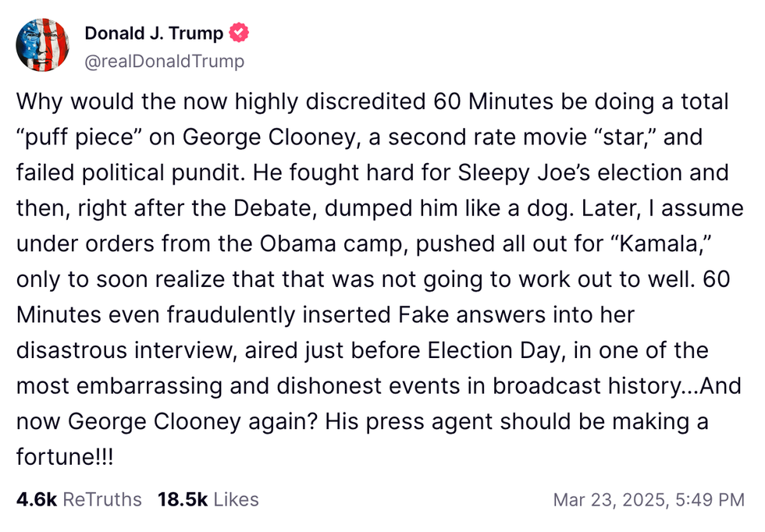Click Donald J. Trump's profile avatar

click(42, 46)
